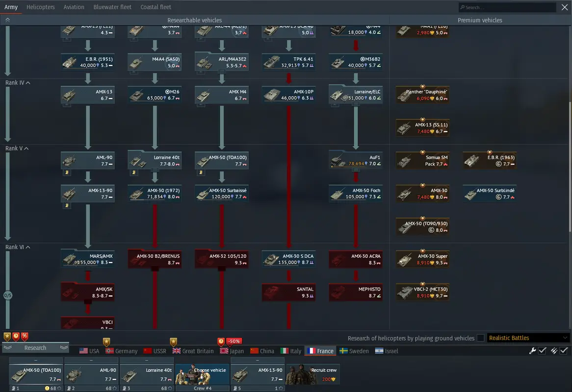Click Recruit crew for 200 eagles
Image resolution: width=572 pixels, height=392 pixels.
[x=313, y=374]
